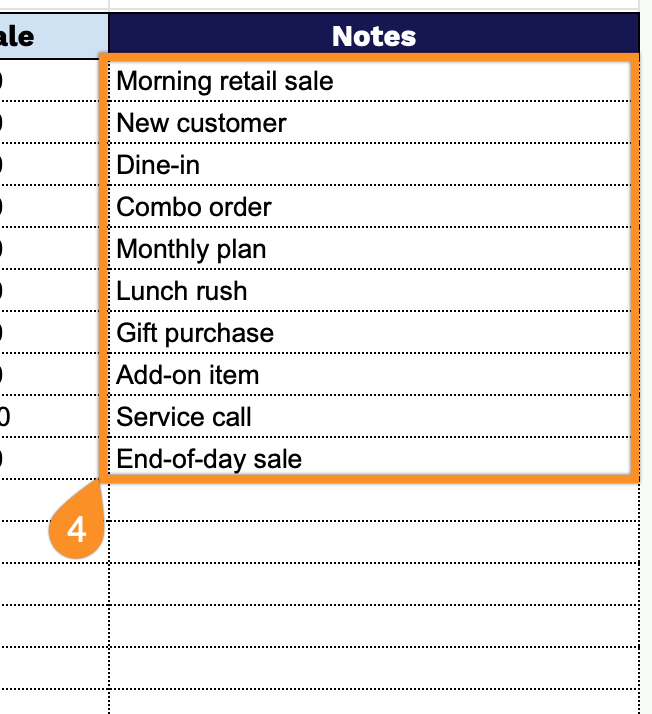Select the 'End-of-day sale' cell
The width and height of the screenshot is (652, 714).
click(x=372, y=459)
